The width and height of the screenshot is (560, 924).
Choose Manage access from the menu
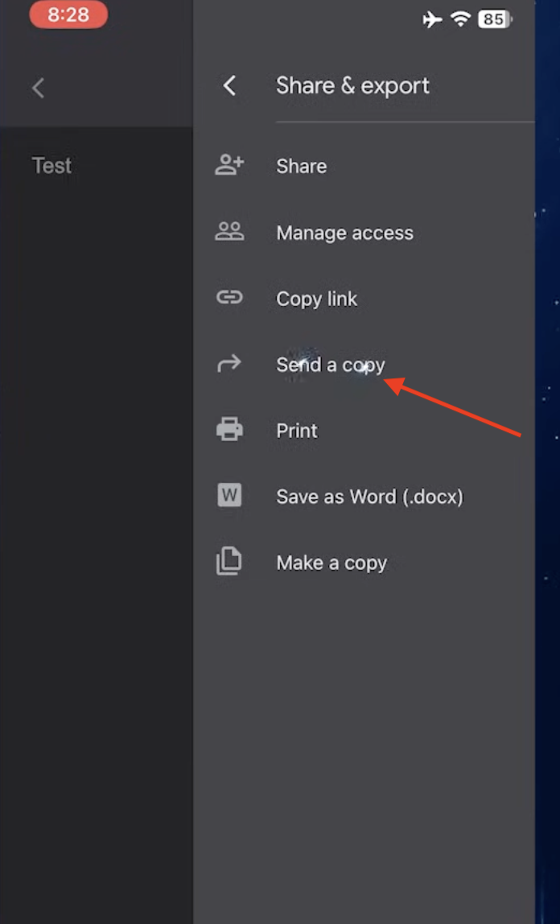click(x=344, y=233)
